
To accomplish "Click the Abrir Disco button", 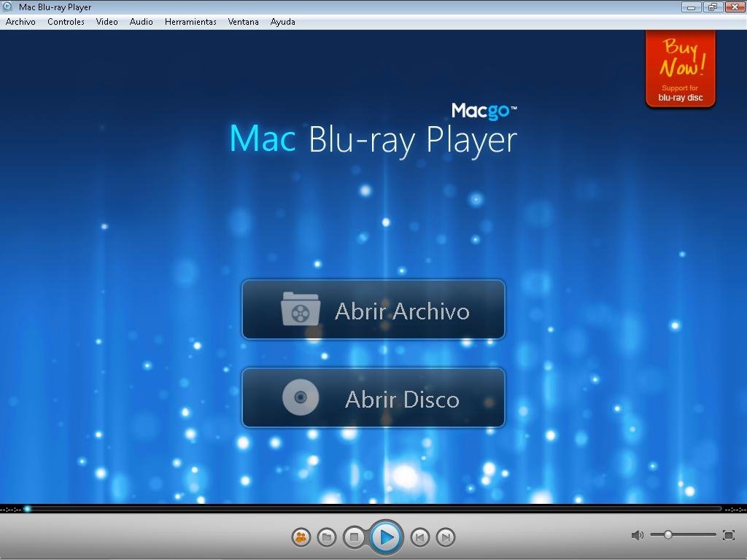I will (373, 397).
